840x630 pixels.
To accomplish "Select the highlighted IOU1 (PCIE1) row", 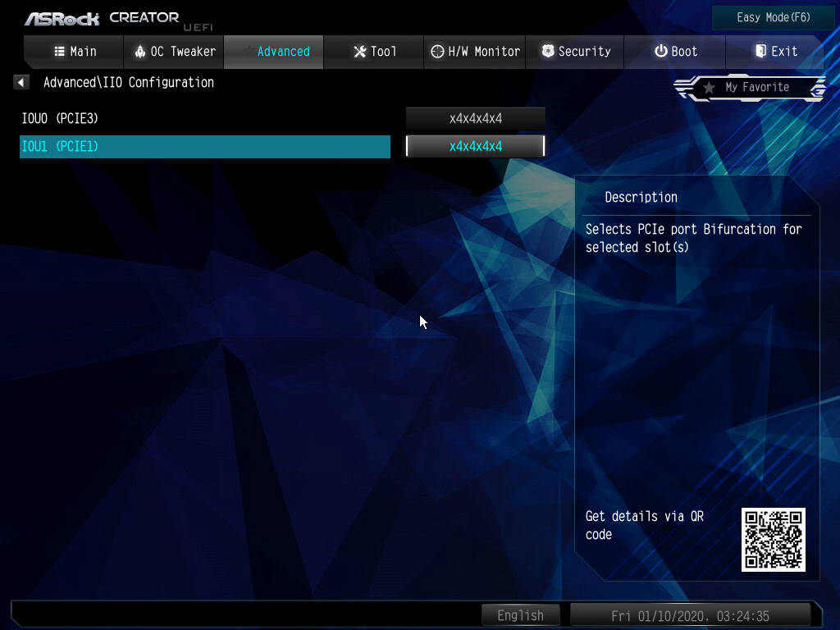I will (205, 146).
